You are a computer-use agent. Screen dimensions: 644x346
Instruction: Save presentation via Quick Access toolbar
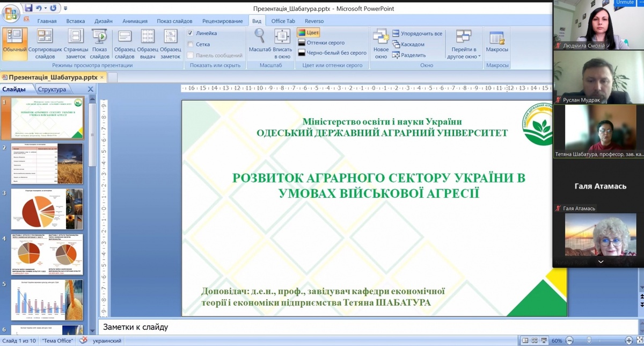[x=28, y=9]
